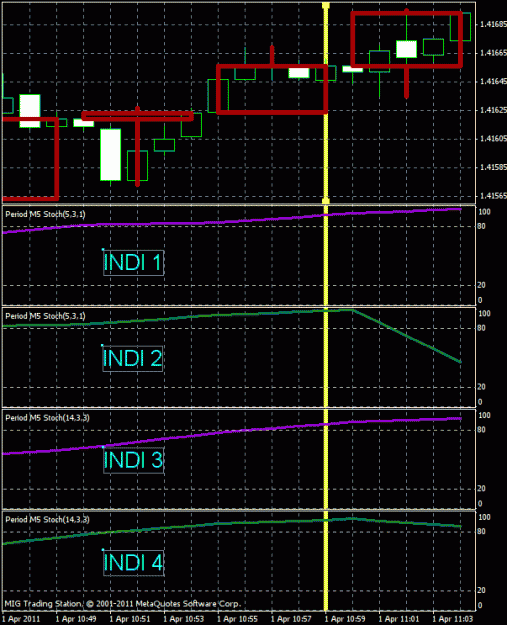This screenshot has height=625, width=507.
Task: Select the INDI 1 text label
Action: pyautogui.click(x=133, y=262)
